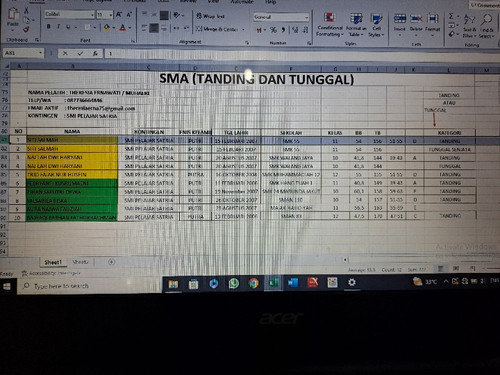Click the horizontal scrollbar left arrow

coord(345,260)
